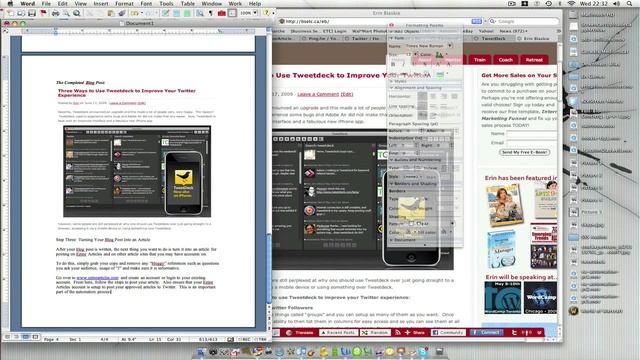
Task: Toggle Bold in the Formatting Palette
Action: click(393, 64)
